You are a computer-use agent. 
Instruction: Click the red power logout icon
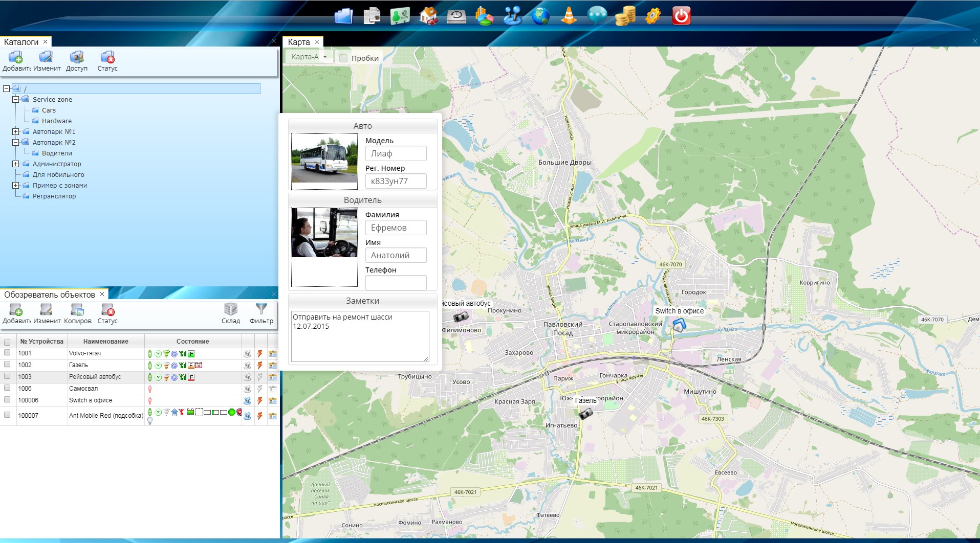[x=681, y=16]
